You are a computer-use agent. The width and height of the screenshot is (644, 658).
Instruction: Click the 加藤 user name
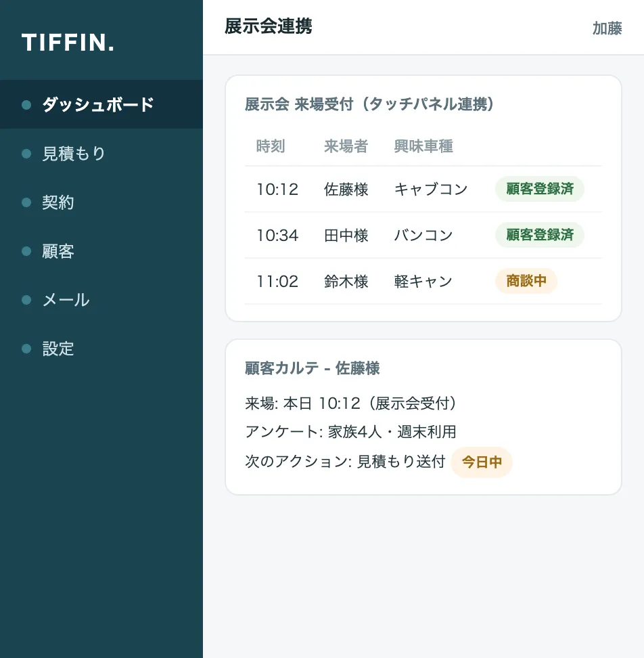click(607, 28)
